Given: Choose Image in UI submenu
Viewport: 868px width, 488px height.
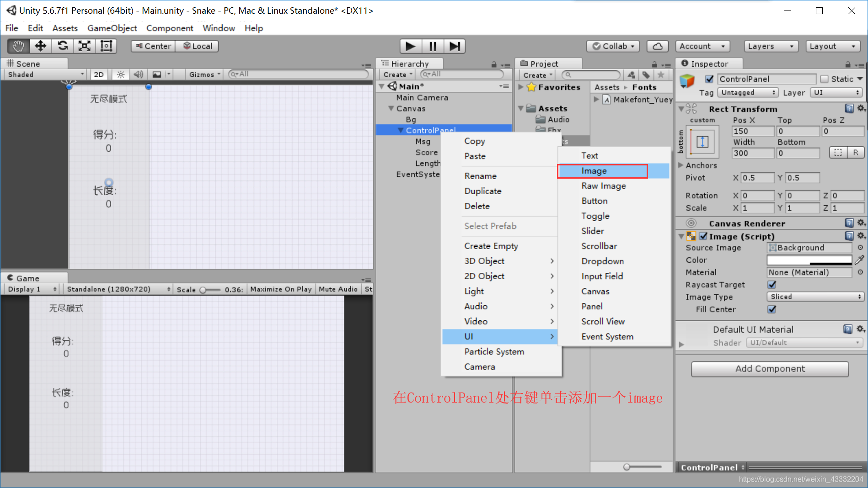Looking at the screenshot, I should (x=613, y=171).
